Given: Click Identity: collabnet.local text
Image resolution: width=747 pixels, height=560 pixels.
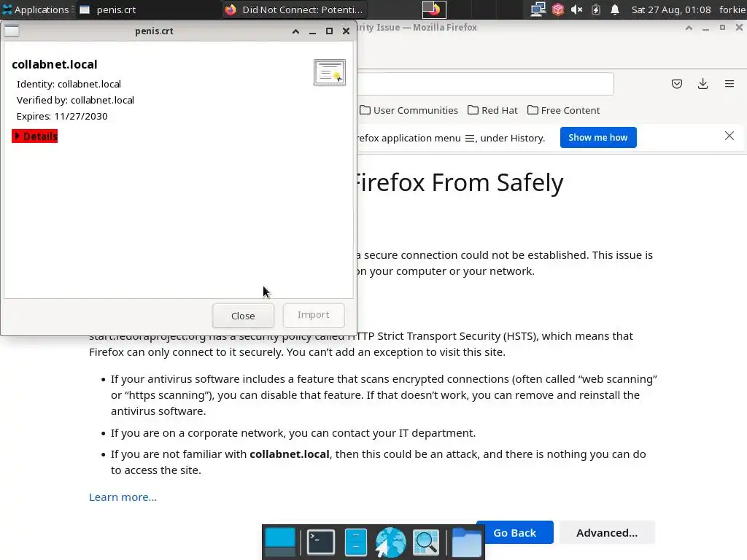Looking at the screenshot, I should click(69, 85).
